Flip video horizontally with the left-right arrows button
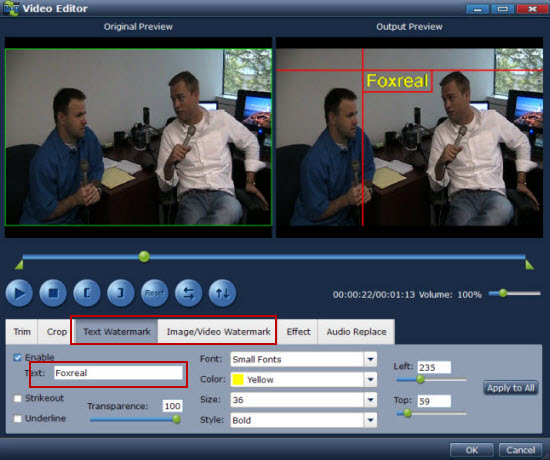Screen dimensions: 550x460 click(x=188, y=293)
